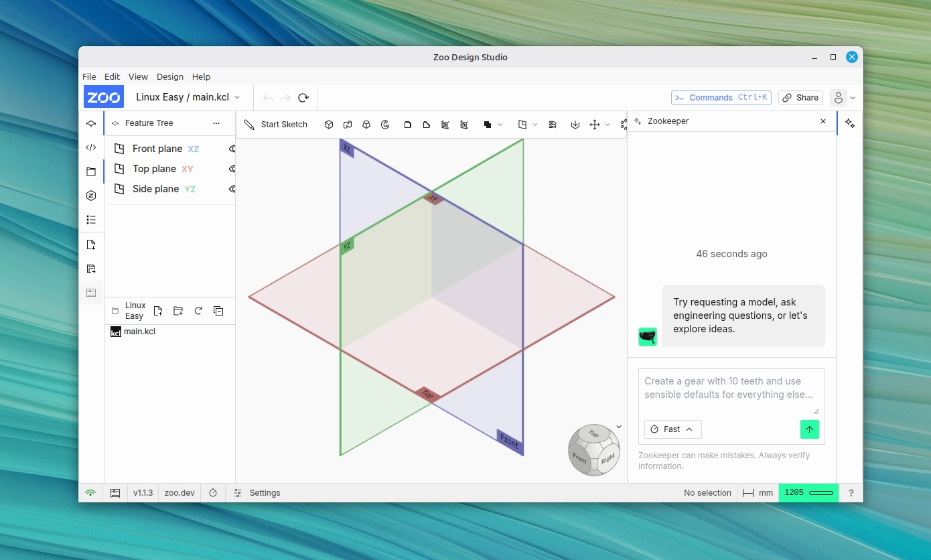Select the Revolve tool
Viewport: 931px width, 560px height.
pos(386,125)
